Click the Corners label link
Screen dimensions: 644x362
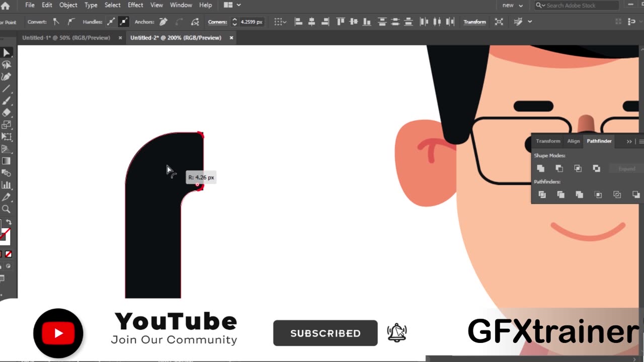(217, 22)
